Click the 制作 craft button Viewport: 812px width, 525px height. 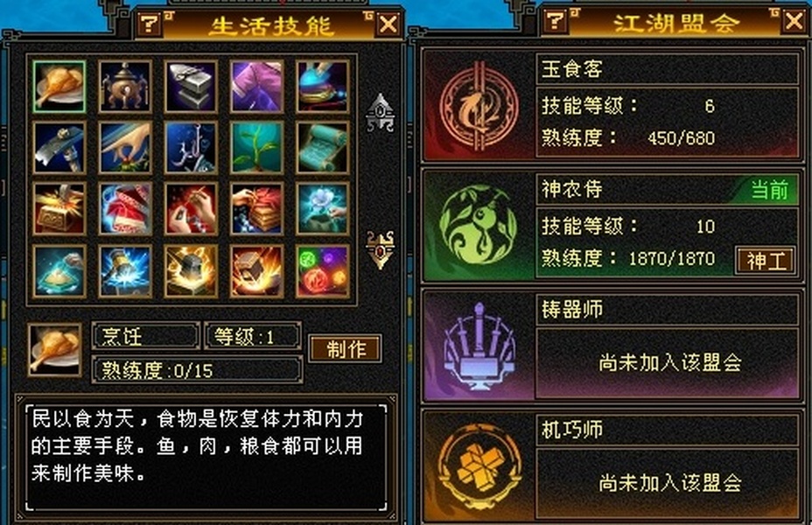click(x=346, y=349)
